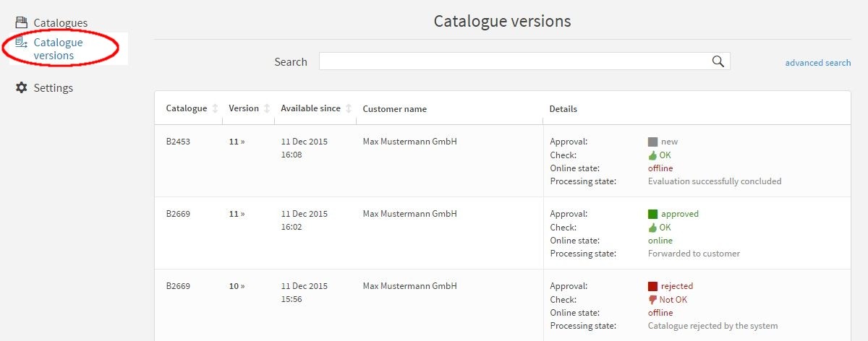Open the Catalogues menu item
This screenshot has height=341, width=868.
click(61, 22)
